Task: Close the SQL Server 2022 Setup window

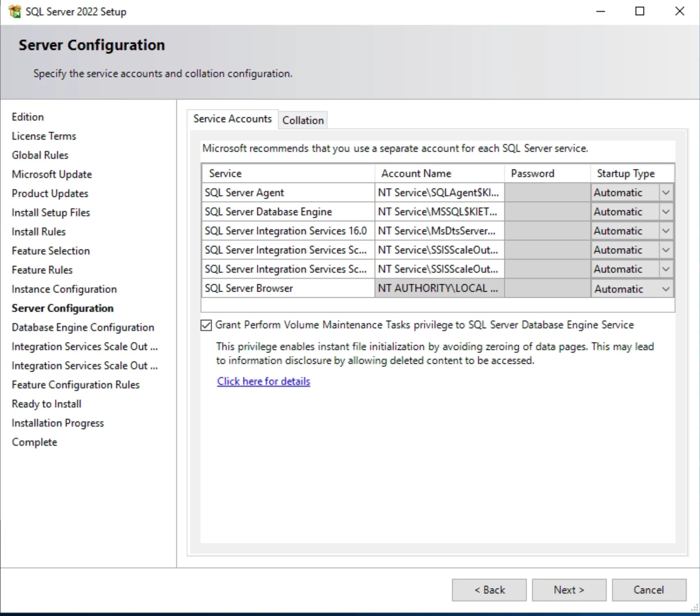Action: click(x=679, y=11)
